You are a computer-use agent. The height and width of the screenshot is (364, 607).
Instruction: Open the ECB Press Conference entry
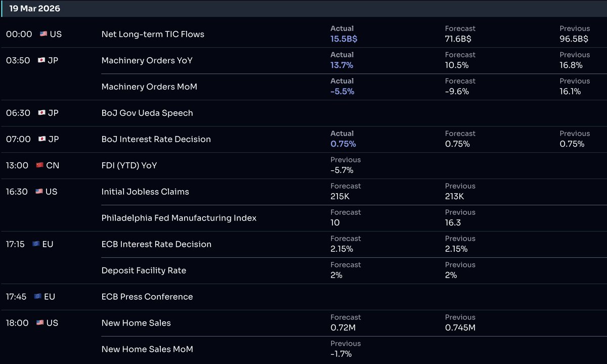pyautogui.click(x=147, y=297)
